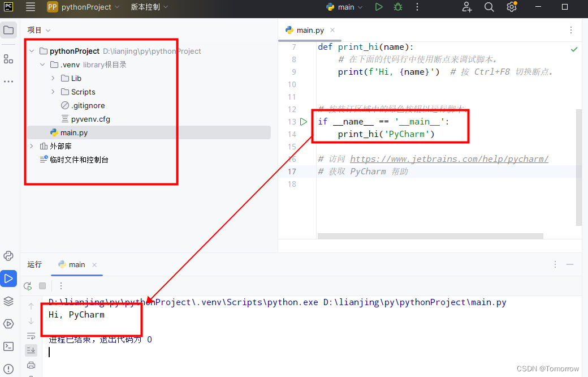588x377 pixels.
Task: Open the Problems panel icon
Action: tap(9, 369)
